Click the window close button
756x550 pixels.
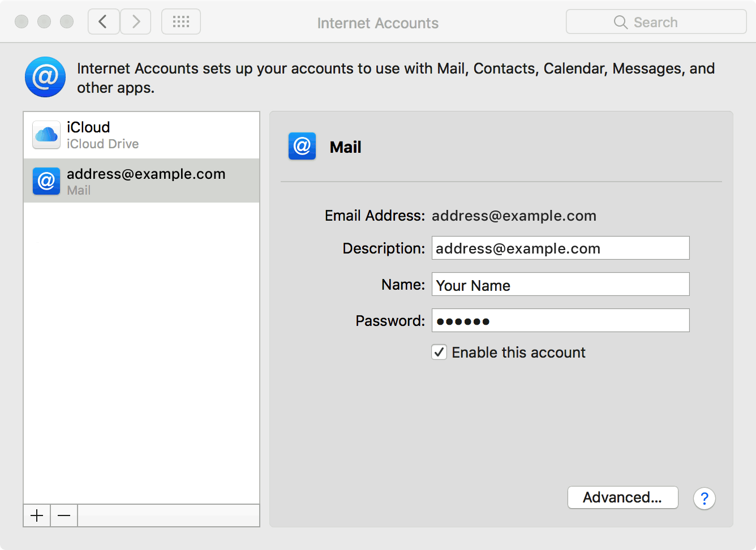[22, 22]
